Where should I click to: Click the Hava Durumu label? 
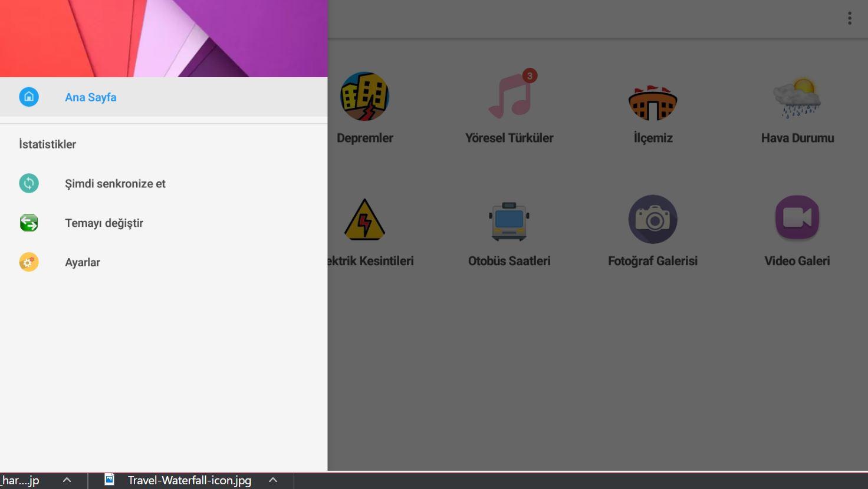point(797,138)
